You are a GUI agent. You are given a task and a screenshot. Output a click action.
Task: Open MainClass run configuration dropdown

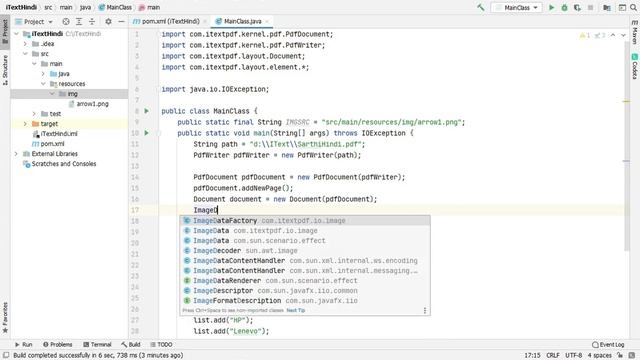tap(517, 7)
